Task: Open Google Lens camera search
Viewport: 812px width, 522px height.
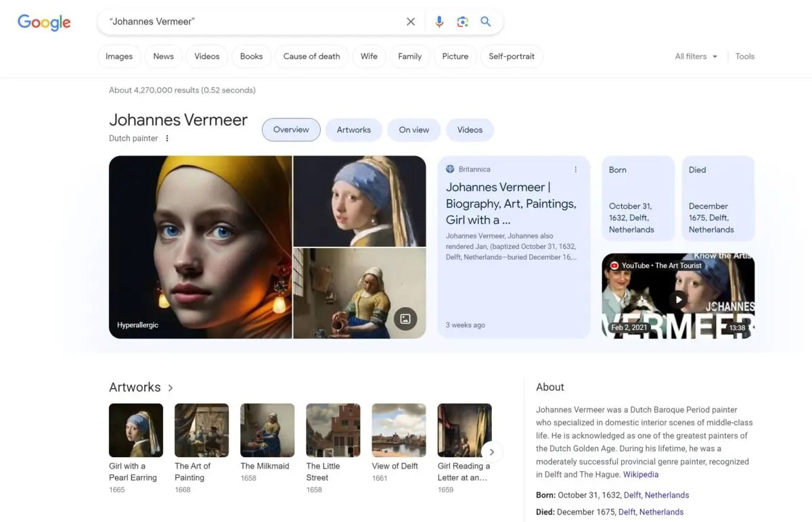Action: [463, 21]
